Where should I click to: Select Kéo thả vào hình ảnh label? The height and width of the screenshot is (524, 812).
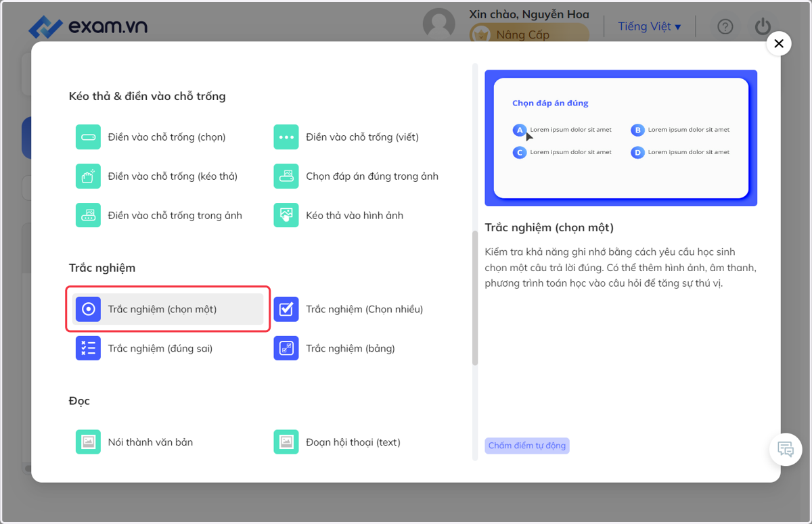tap(355, 216)
